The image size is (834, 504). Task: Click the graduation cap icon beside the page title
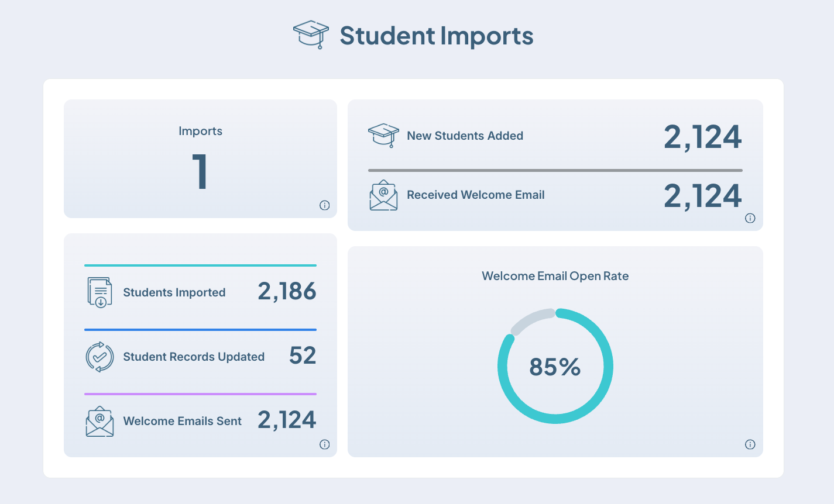click(x=311, y=35)
